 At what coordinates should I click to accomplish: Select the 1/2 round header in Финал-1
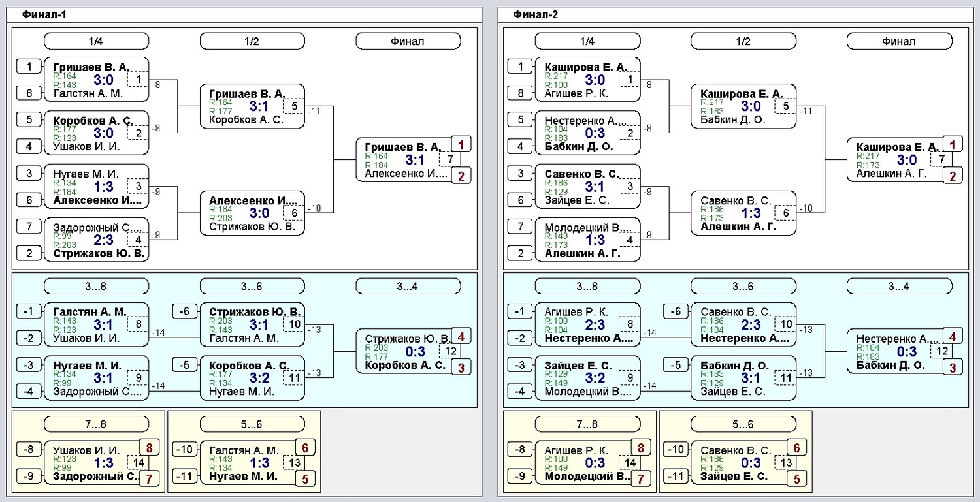[x=252, y=41]
